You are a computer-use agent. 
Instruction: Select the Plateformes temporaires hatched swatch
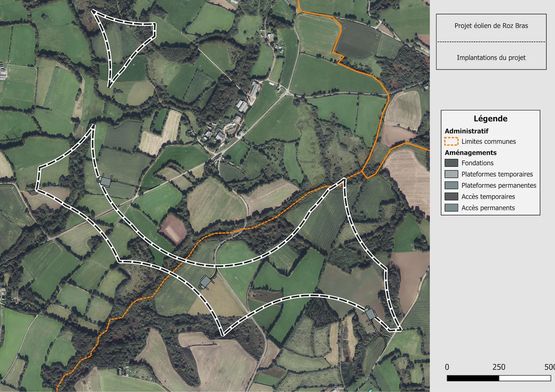pyautogui.click(x=451, y=174)
